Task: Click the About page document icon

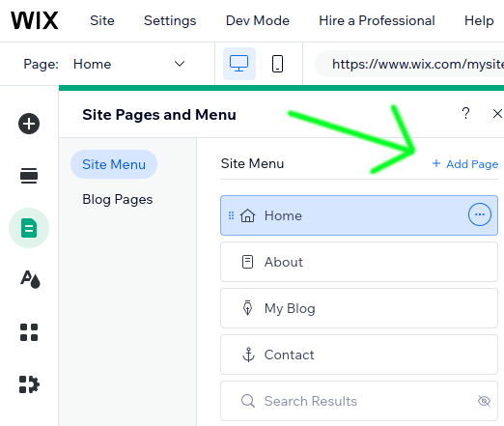Action: (247, 262)
